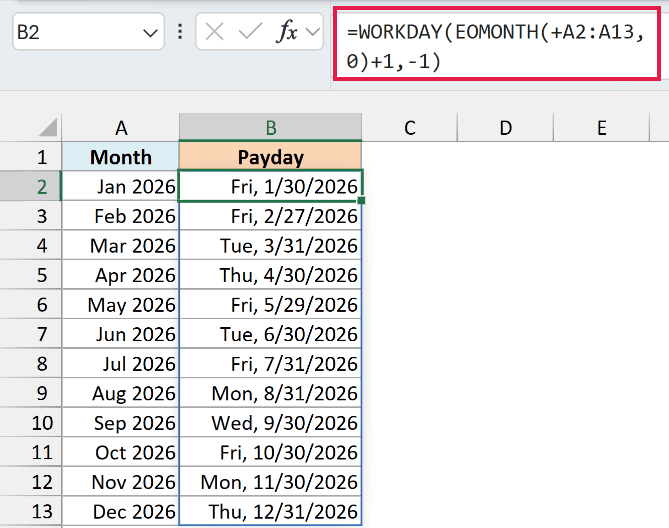Select row 8 header
669x528 pixels.
[x=31, y=363]
